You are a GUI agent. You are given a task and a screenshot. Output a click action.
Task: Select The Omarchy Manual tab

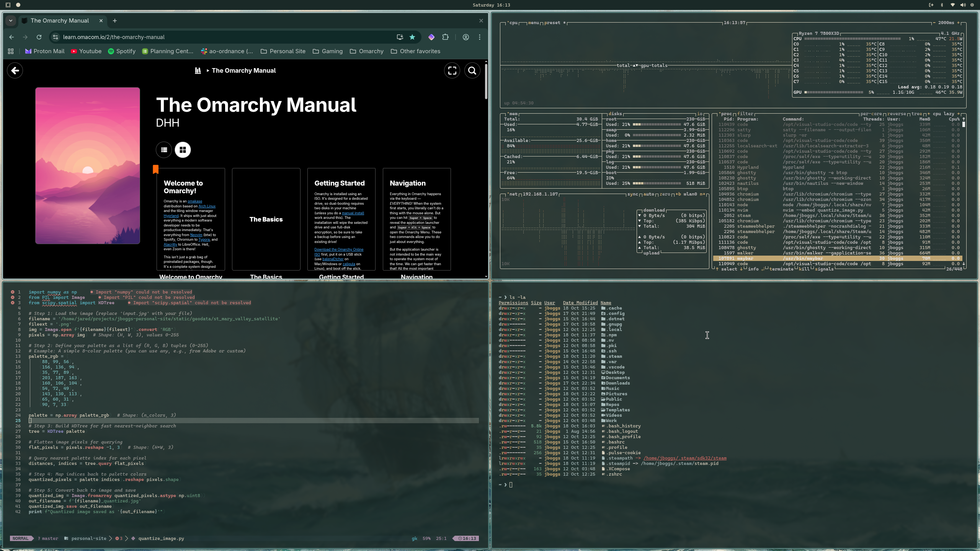60,21
